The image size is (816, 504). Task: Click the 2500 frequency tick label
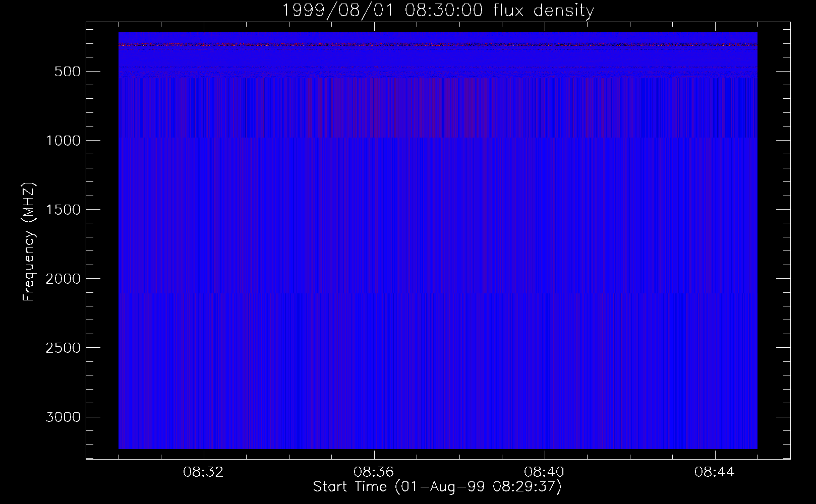[x=63, y=348]
